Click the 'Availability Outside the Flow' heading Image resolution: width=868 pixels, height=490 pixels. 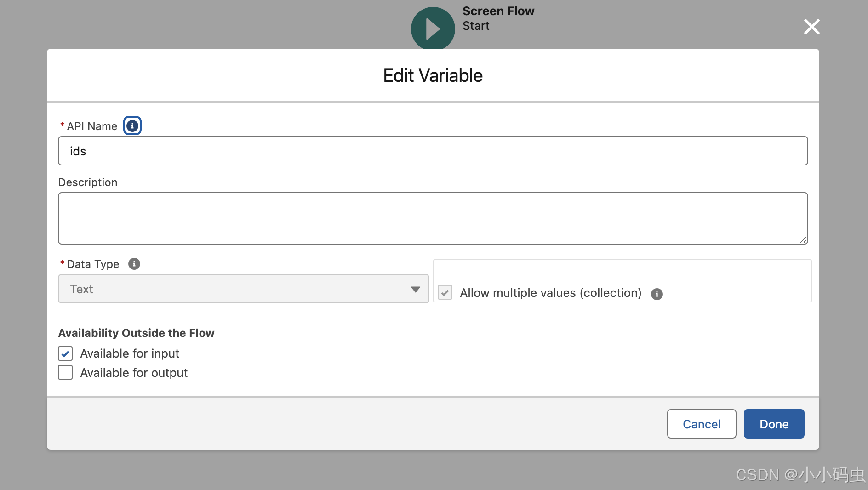[136, 333]
